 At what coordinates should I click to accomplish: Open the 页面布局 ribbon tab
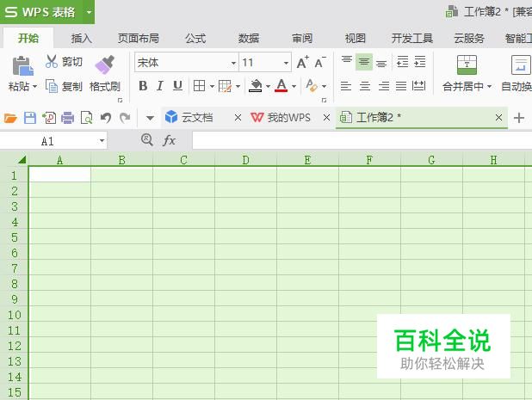138,39
